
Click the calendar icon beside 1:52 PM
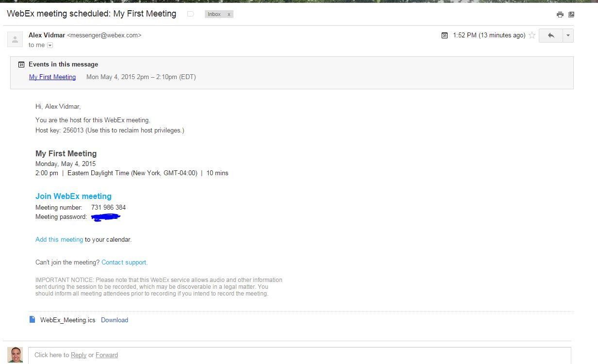click(x=444, y=35)
